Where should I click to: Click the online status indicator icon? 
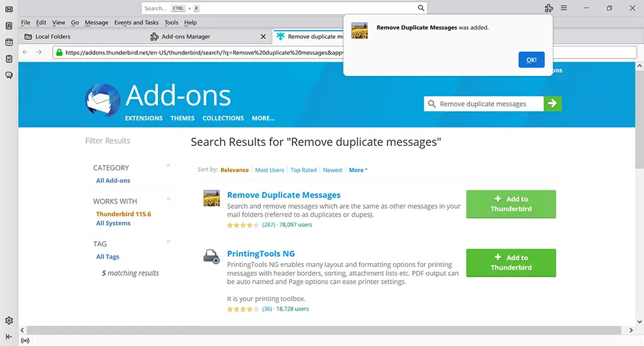[25, 340]
